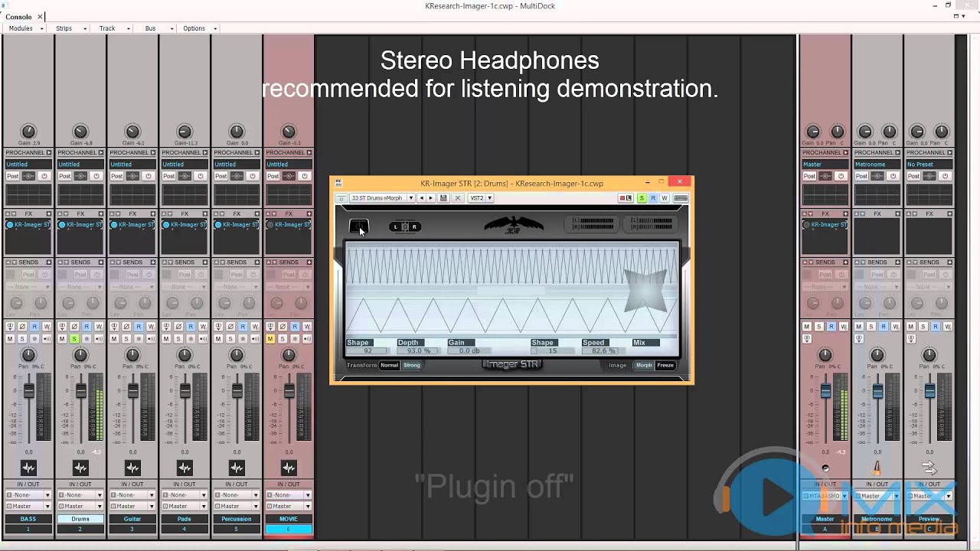980x551 pixels.
Task: Open the VST2 dropdown in plugin window
Action: [x=481, y=198]
